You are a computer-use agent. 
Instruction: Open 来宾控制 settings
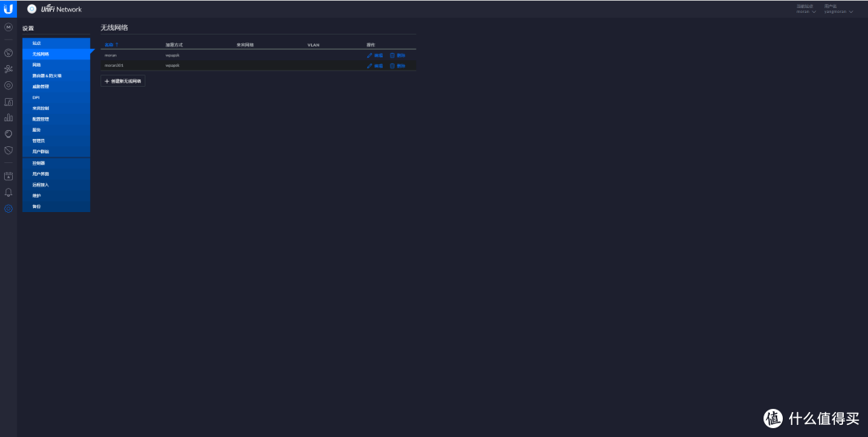click(x=56, y=108)
